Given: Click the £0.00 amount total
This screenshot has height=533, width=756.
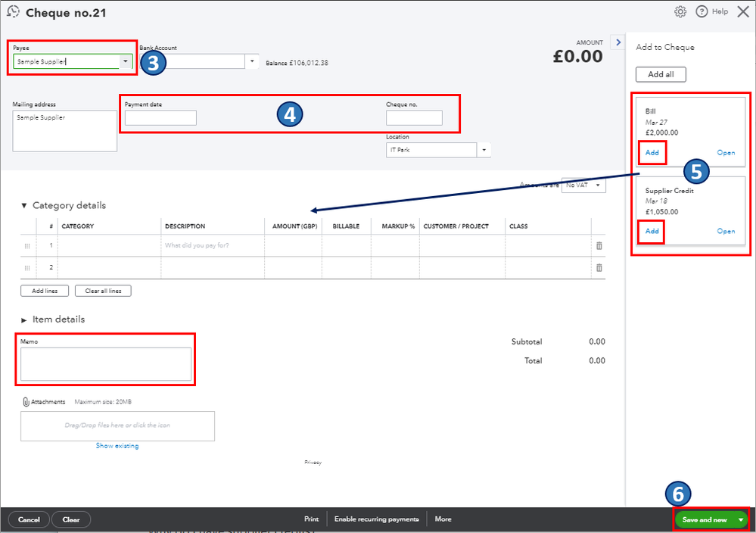Looking at the screenshot, I should tap(577, 57).
